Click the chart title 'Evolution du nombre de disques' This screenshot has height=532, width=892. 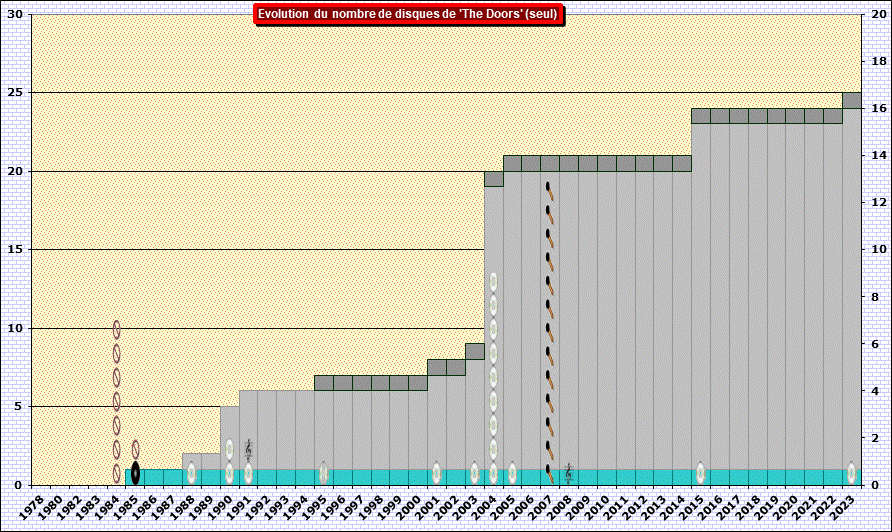click(x=408, y=14)
